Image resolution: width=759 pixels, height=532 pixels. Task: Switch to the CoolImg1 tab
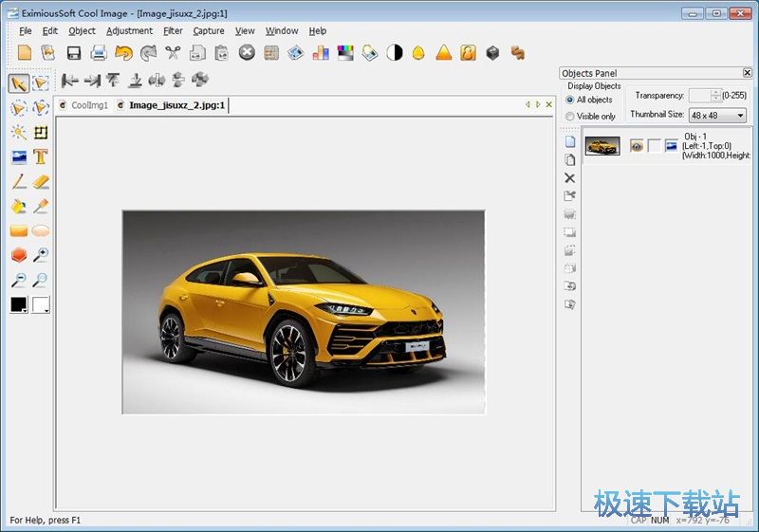point(89,105)
